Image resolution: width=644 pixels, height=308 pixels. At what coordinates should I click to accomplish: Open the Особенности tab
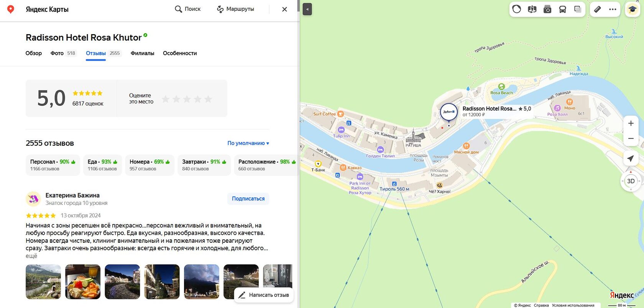coord(180,53)
